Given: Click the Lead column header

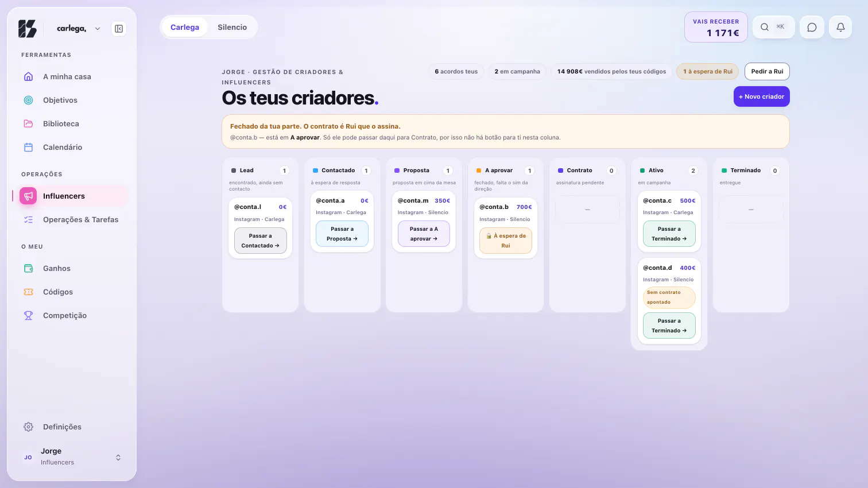Looking at the screenshot, I should (246, 171).
